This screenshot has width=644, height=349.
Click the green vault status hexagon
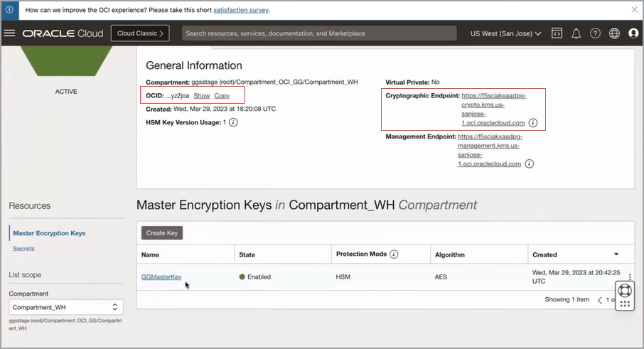(x=66, y=60)
